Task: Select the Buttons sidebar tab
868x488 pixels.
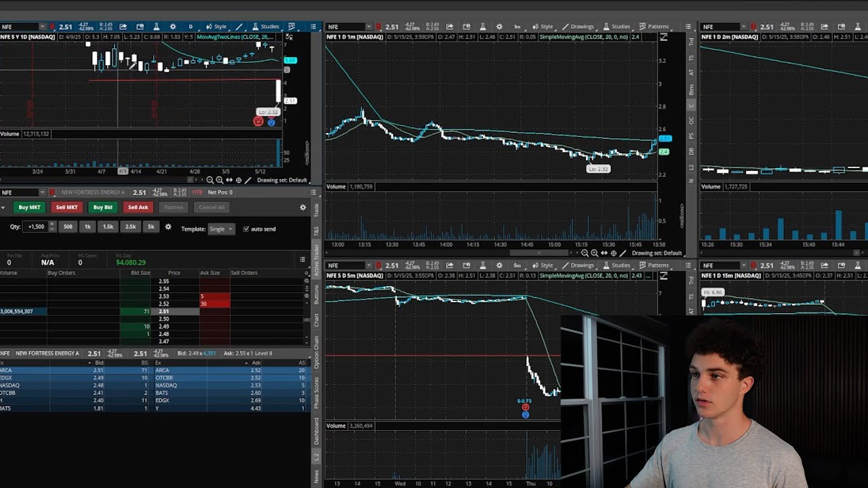Action: [316, 293]
